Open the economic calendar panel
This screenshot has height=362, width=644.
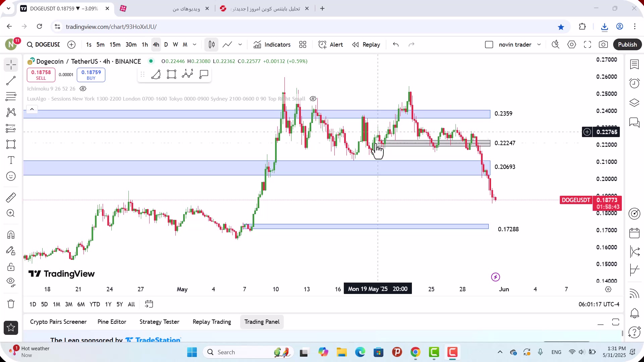point(634,233)
